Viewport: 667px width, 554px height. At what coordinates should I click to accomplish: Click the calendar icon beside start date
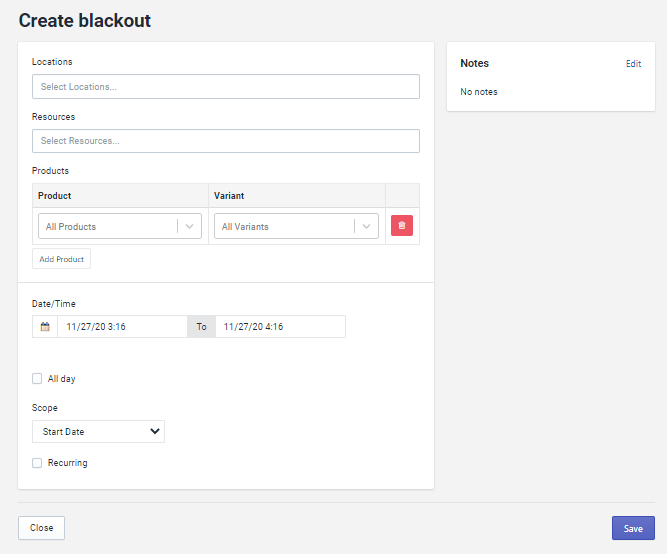(45, 327)
